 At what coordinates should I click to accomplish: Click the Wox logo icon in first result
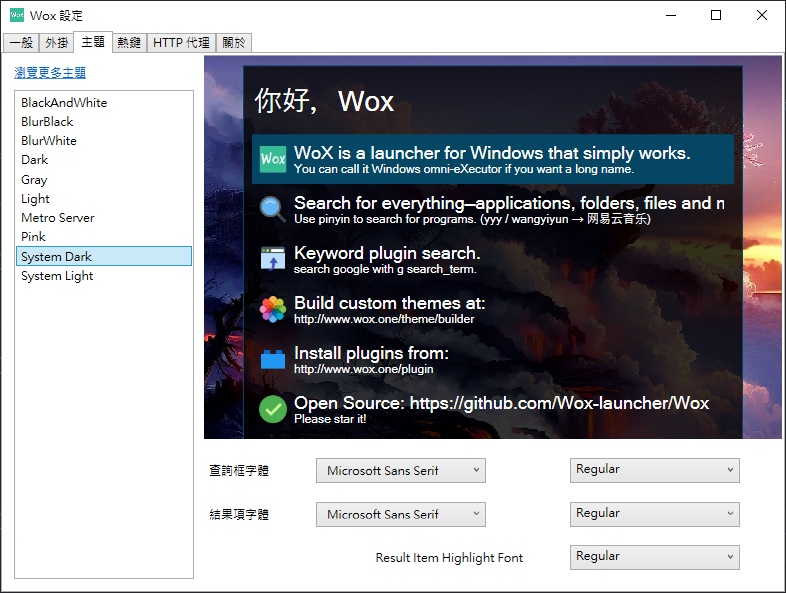click(x=273, y=159)
